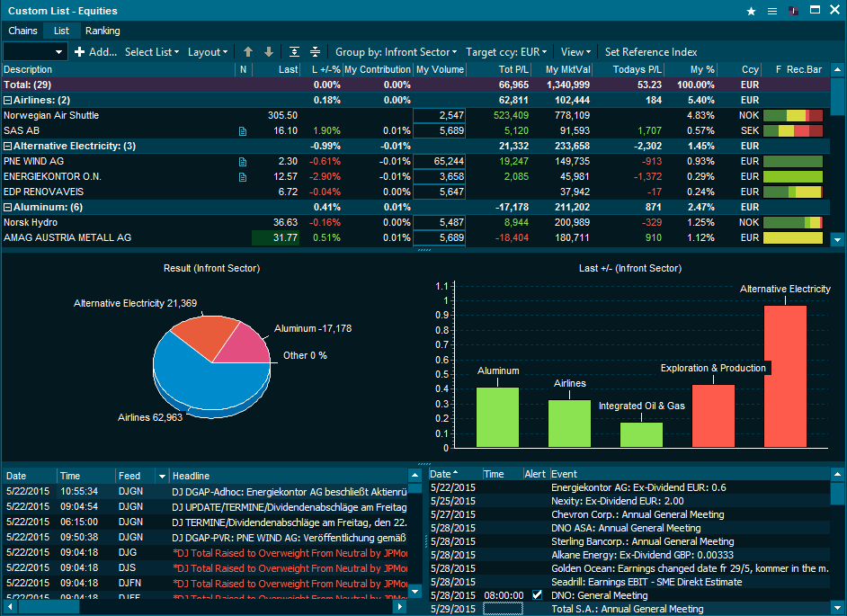Click the expand all groups icon

click(294, 52)
